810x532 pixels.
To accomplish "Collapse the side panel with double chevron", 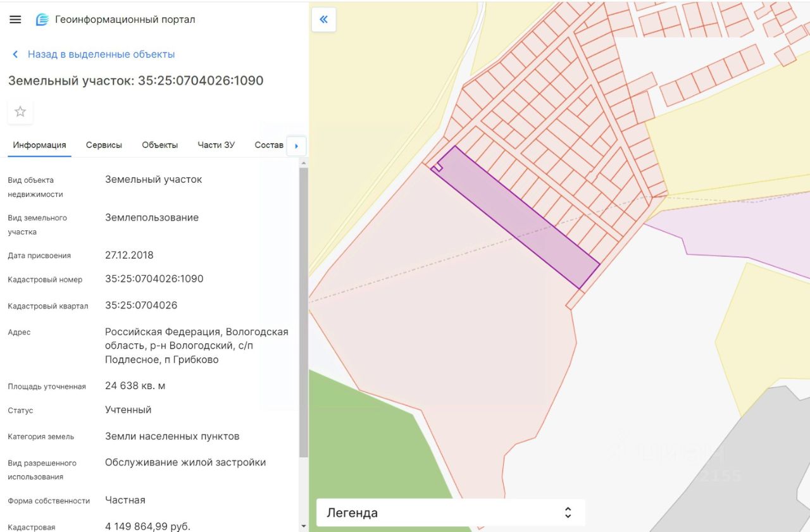I will pos(324,20).
